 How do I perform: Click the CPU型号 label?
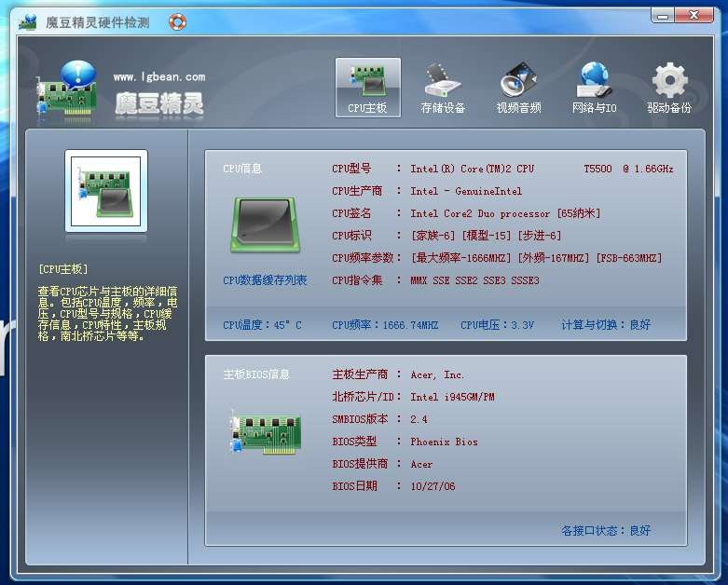351,169
